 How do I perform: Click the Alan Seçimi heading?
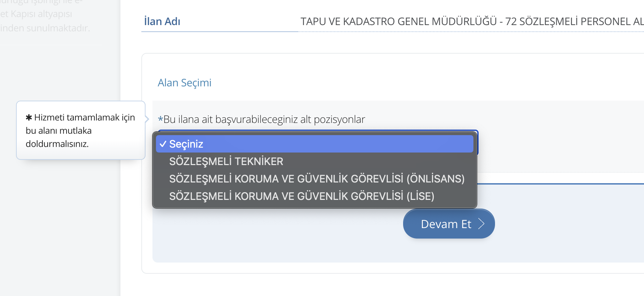tap(184, 83)
